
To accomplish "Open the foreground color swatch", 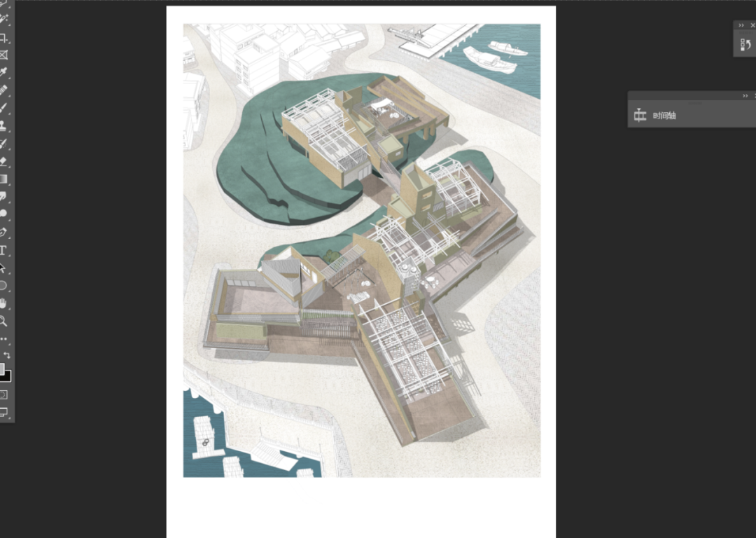I will pyautogui.click(x=1, y=368).
